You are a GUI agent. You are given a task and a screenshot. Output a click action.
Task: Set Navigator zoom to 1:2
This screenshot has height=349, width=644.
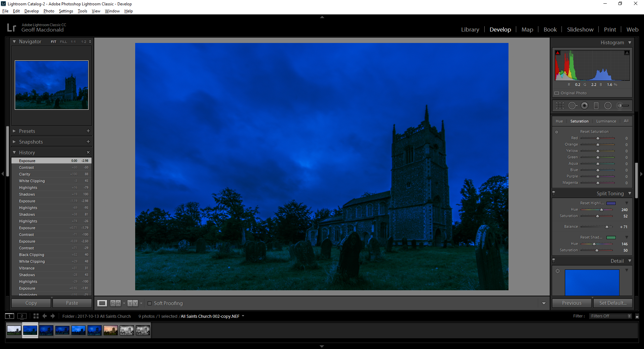(x=84, y=42)
